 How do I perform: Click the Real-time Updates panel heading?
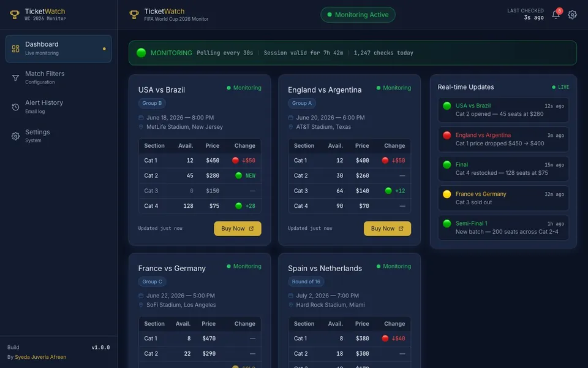[x=466, y=87]
